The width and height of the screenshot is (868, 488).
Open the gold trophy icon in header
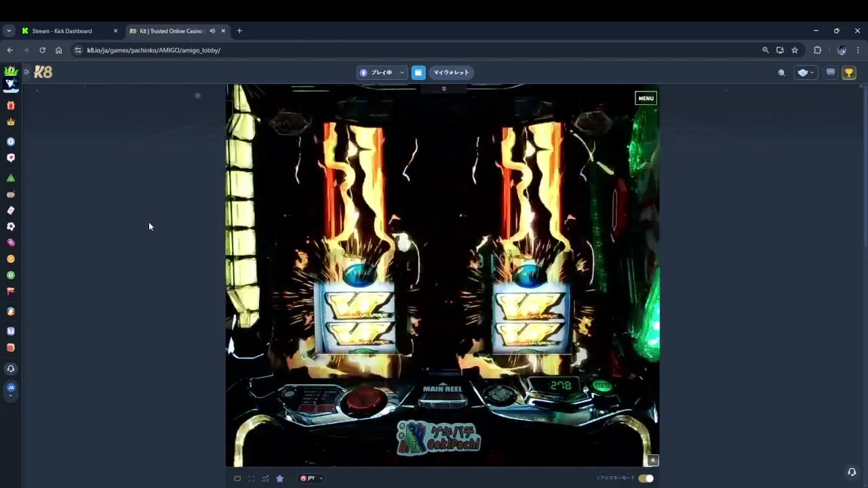pyautogui.click(x=849, y=73)
